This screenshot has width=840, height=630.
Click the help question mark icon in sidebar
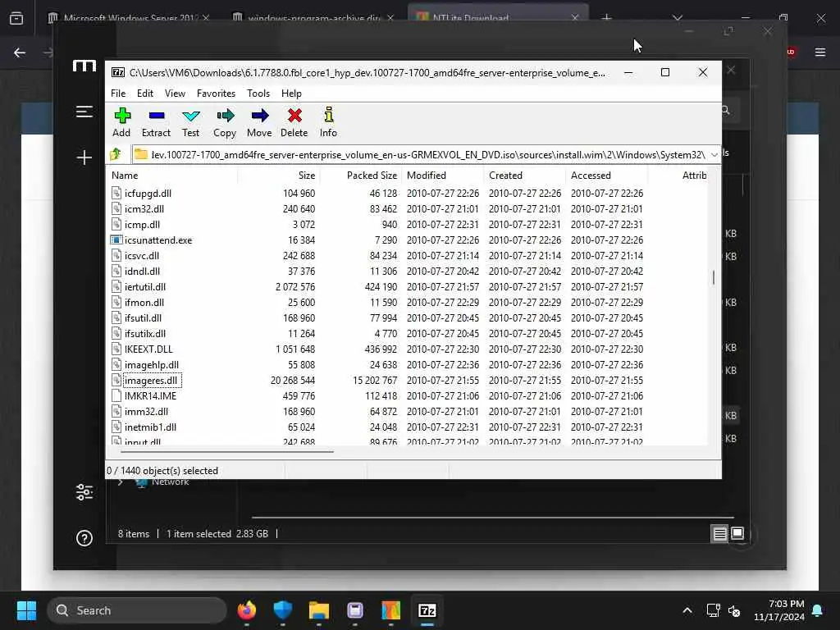(x=84, y=538)
